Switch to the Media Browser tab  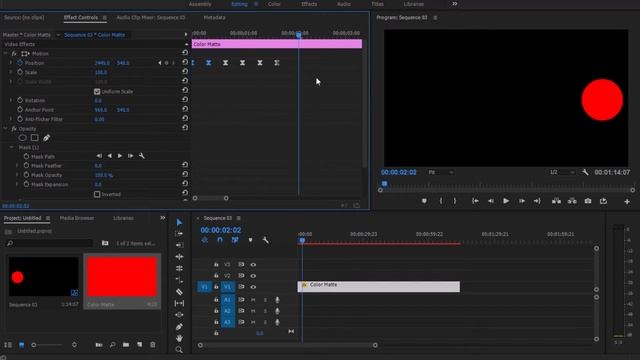(x=77, y=218)
